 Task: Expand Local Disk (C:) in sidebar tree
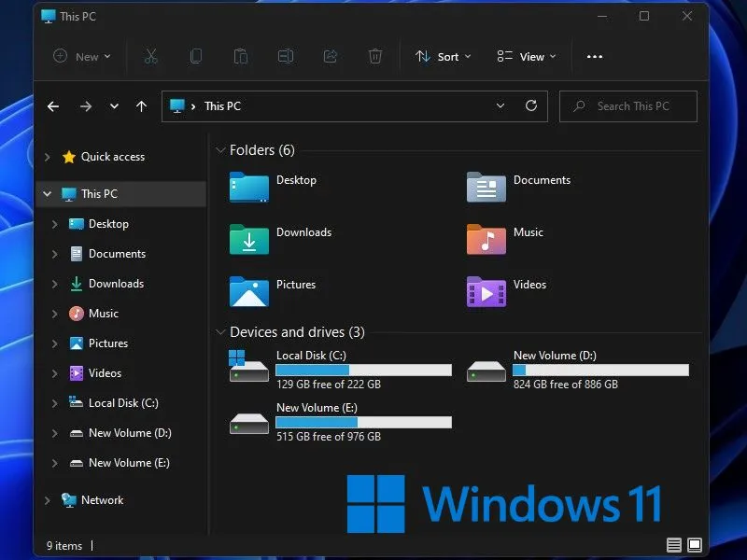point(55,403)
